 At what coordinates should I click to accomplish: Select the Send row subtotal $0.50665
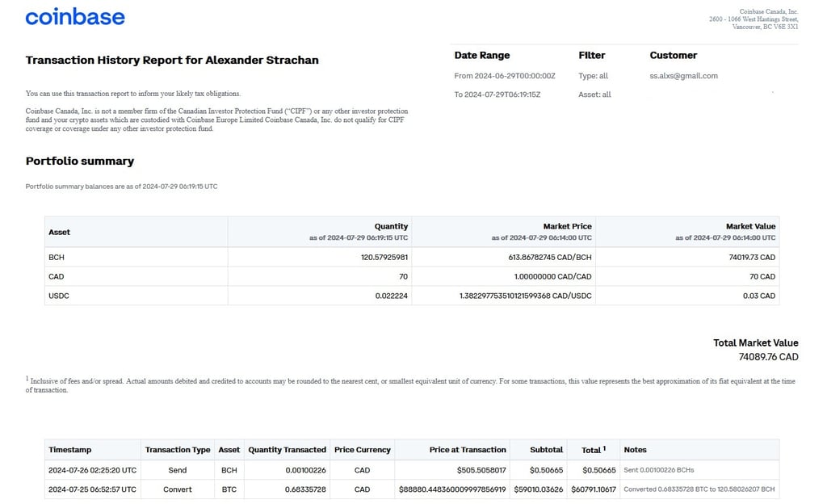coord(546,470)
